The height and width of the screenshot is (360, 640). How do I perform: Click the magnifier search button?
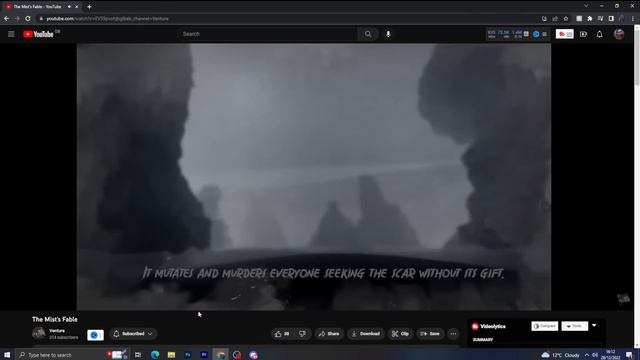368,34
